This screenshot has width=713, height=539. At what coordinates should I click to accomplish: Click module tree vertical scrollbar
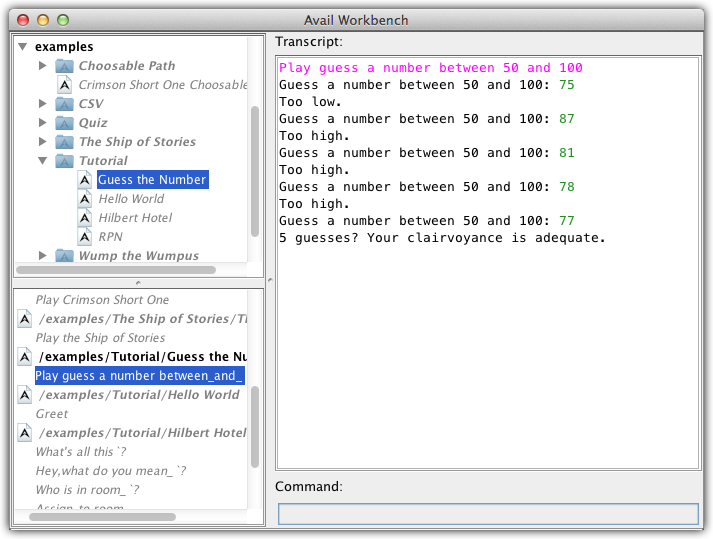(x=255, y=171)
